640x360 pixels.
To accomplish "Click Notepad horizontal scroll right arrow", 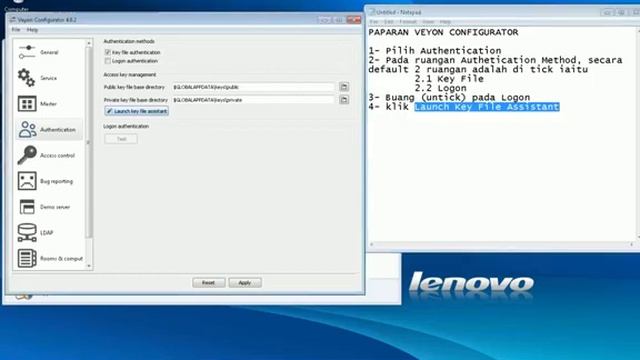I will [x=631, y=244].
